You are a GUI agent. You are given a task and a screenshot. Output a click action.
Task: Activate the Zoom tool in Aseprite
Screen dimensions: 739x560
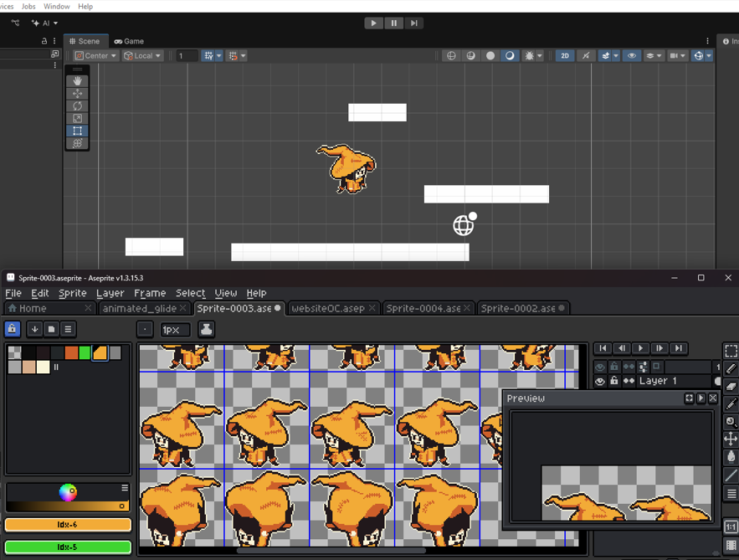tap(731, 421)
